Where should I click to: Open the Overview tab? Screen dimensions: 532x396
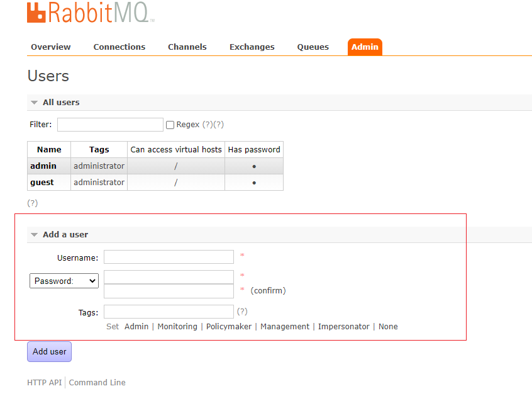tap(51, 47)
